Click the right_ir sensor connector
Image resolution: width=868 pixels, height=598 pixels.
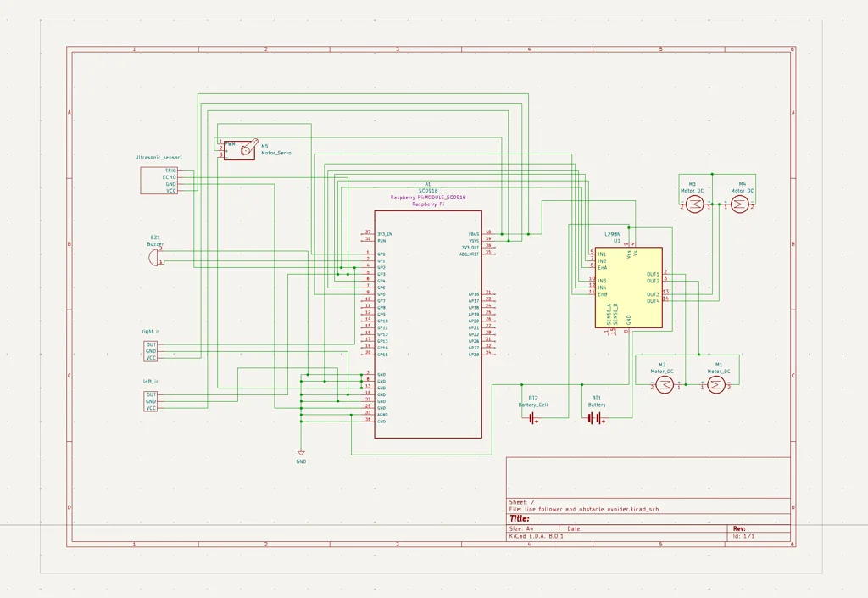coord(152,349)
